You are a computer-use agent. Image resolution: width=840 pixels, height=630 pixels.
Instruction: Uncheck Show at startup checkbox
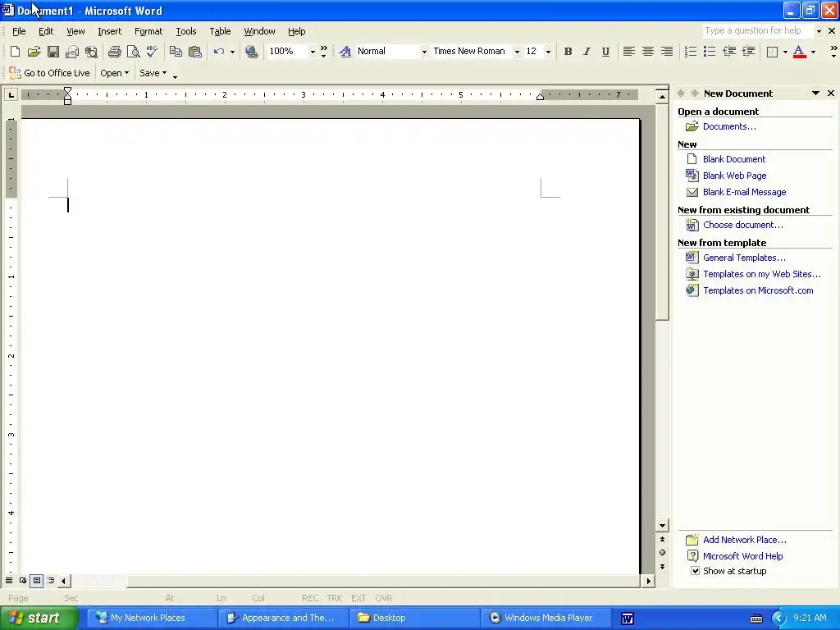(695, 571)
